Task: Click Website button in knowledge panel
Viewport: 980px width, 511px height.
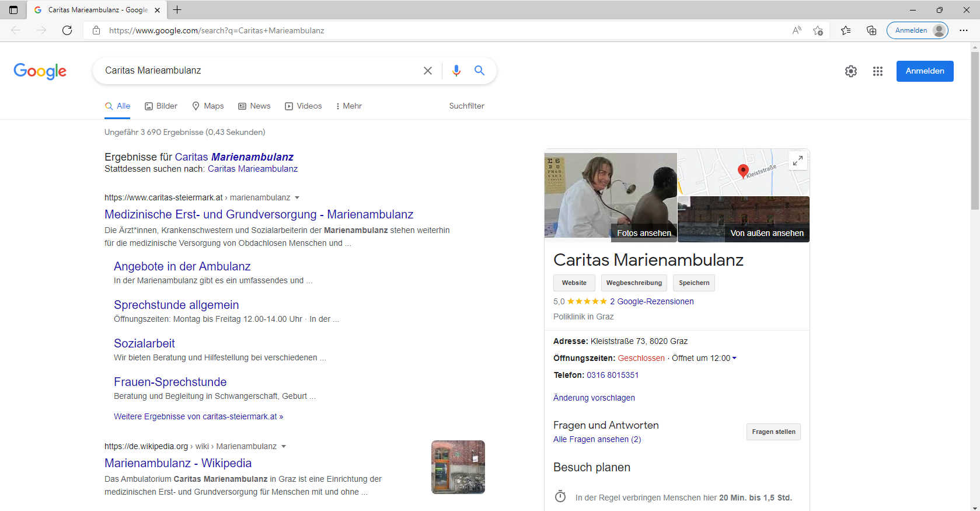Action: click(x=574, y=283)
